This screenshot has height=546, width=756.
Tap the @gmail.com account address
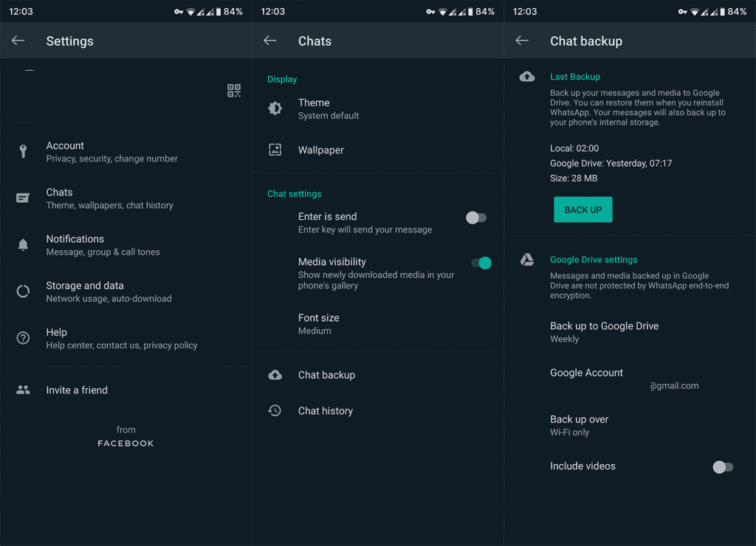674,386
